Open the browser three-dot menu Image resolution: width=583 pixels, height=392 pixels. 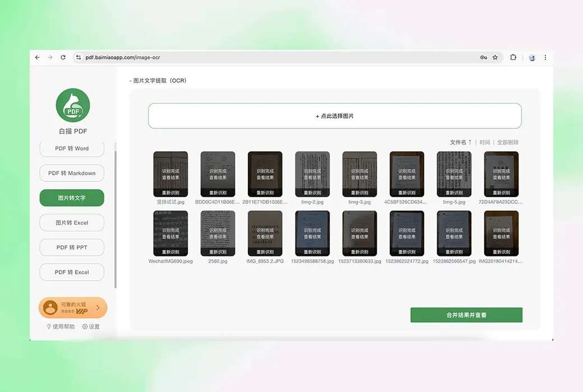tap(545, 57)
